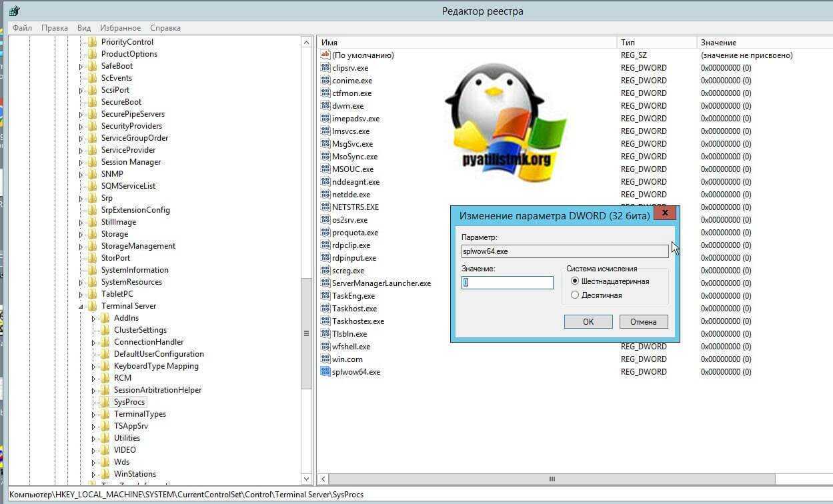Click the SysProcs folder icon
This screenshot has width=833, height=504.
pyautogui.click(x=105, y=402)
